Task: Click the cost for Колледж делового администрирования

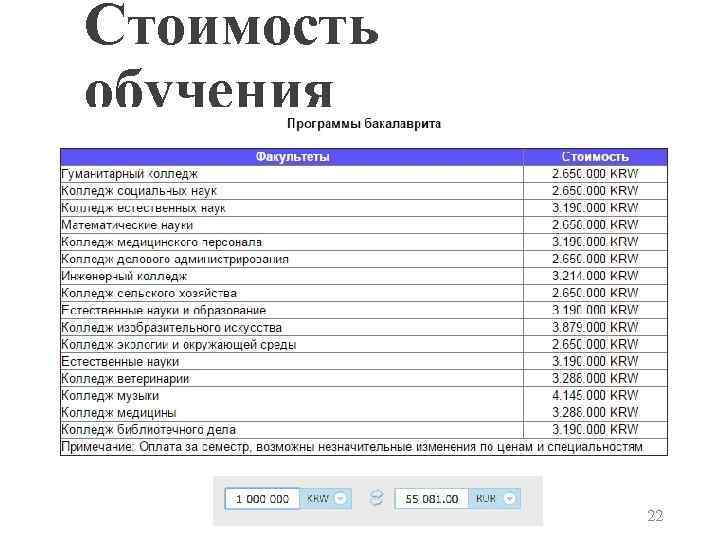Action: 595,259
